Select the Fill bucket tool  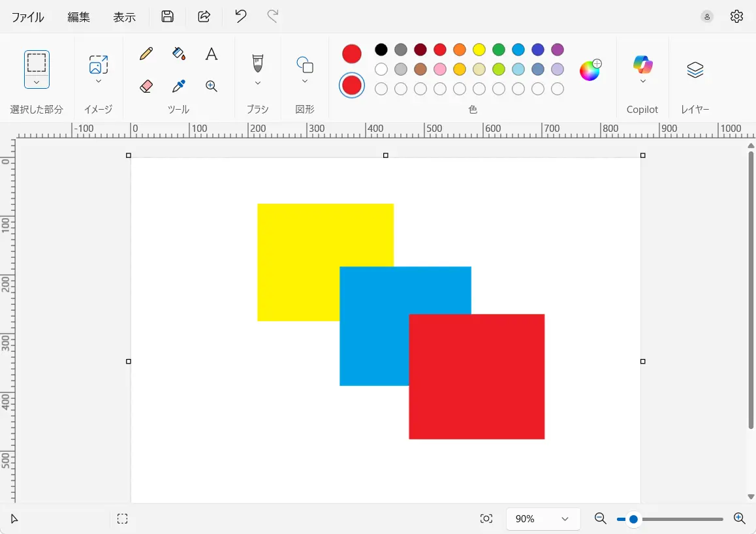click(x=178, y=54)
